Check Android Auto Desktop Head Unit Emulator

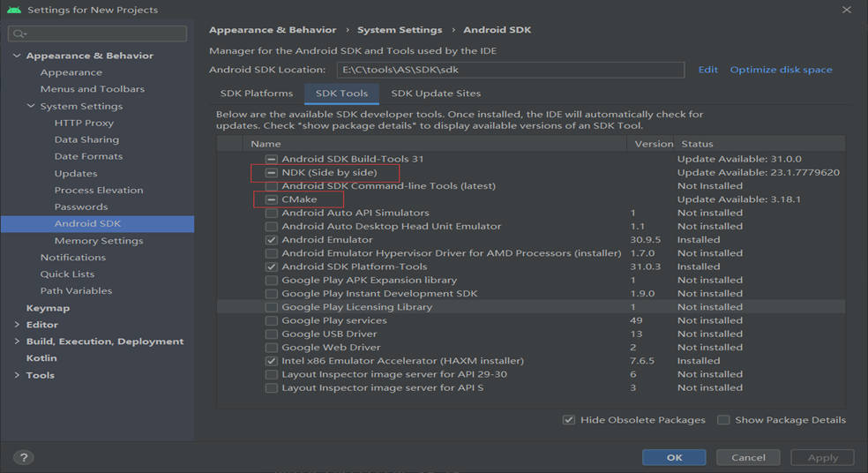(x=272, y=227)
